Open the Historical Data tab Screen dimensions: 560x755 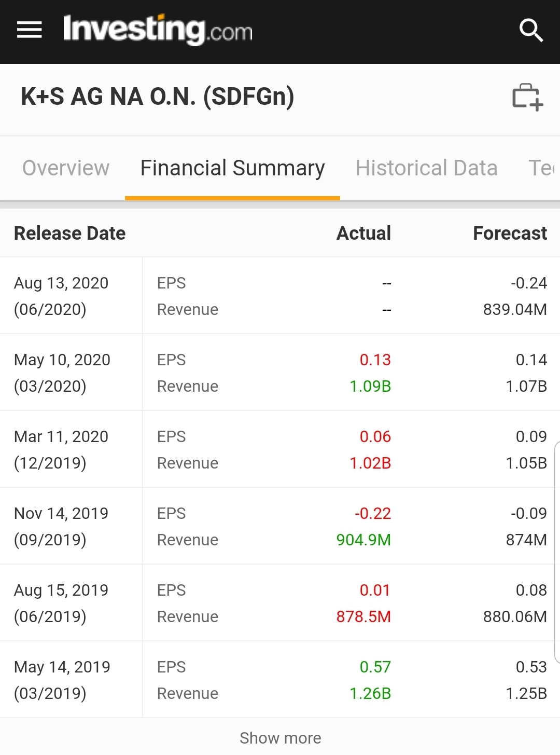pos(426,168)
